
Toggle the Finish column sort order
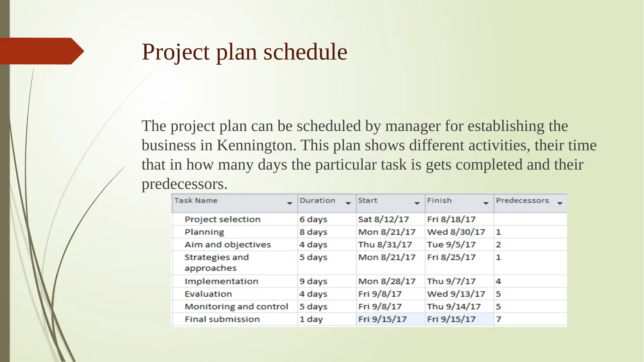coord(485,203)
